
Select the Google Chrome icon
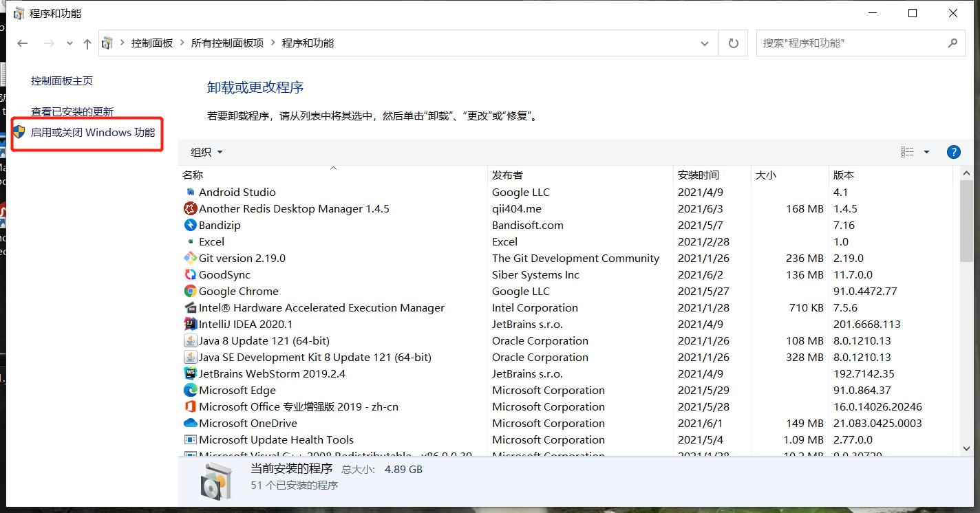click(191, 291)
